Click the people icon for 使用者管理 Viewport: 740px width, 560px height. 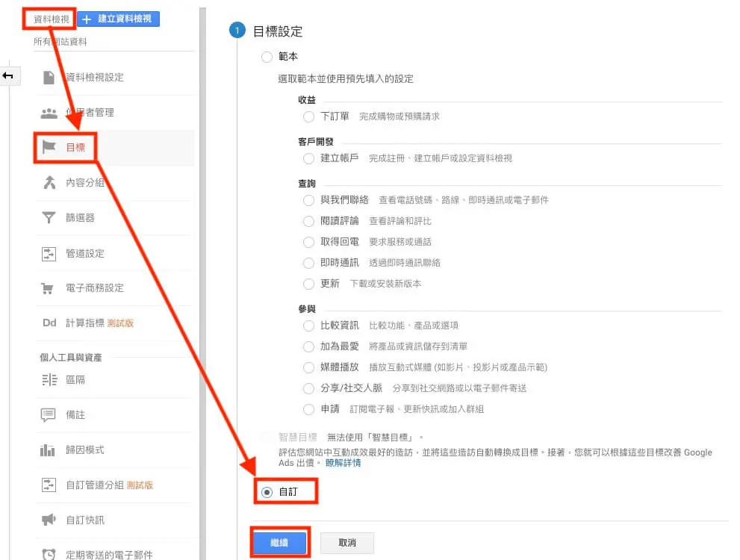[49, 113]
